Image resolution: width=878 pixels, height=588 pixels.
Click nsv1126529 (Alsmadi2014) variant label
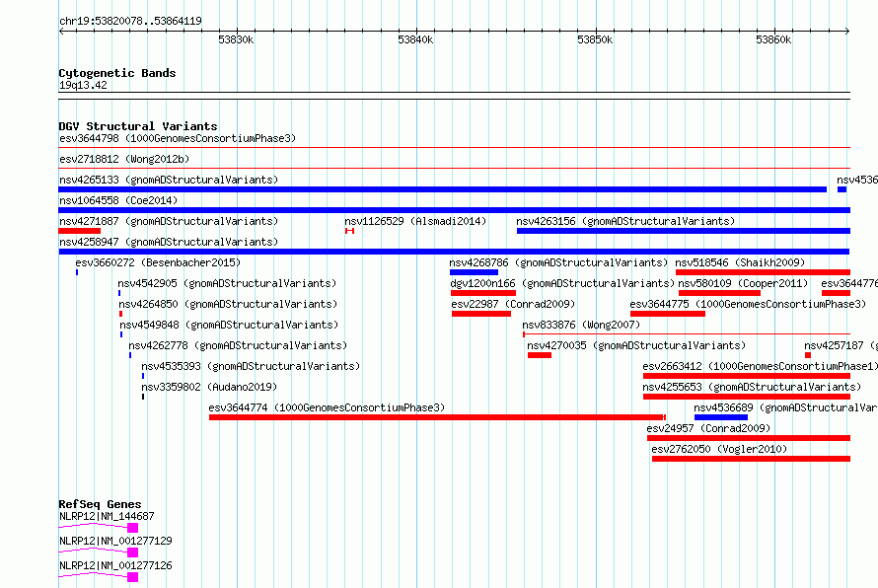[415, 221]
